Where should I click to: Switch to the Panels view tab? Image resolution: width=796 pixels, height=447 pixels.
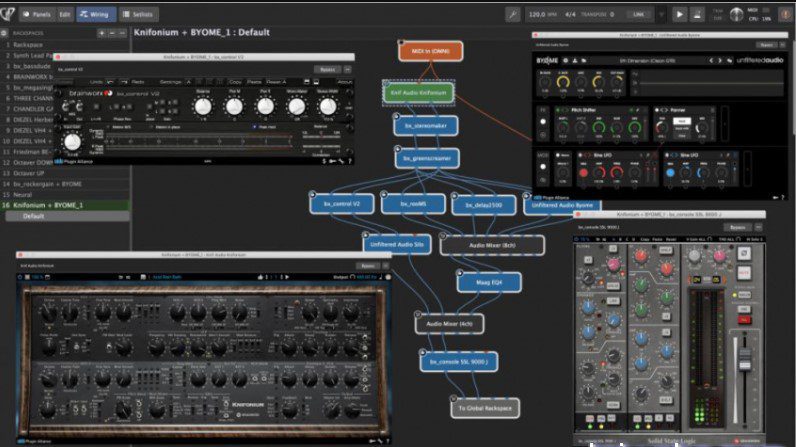37,15
